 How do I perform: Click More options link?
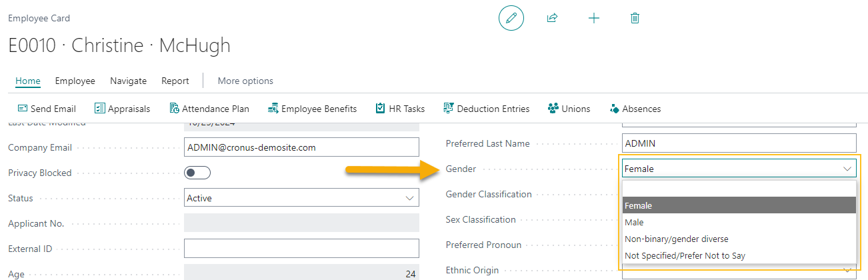pos(245,81)
